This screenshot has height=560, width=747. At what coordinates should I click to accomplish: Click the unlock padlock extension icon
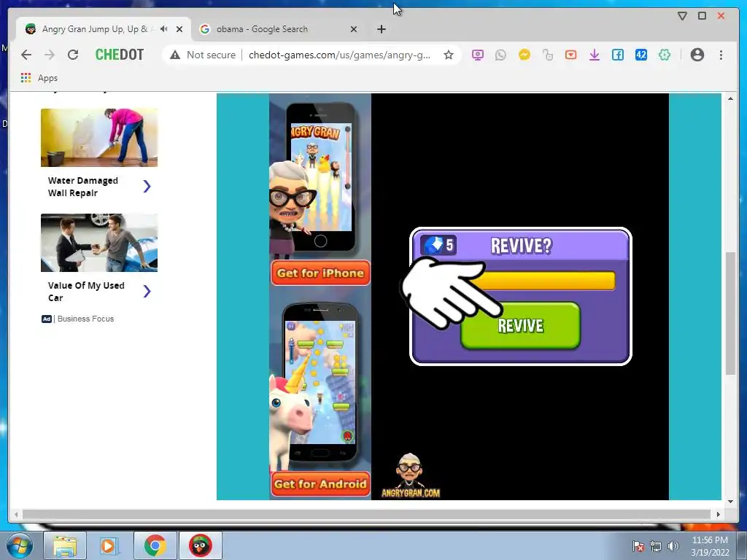tap(547, 55)
